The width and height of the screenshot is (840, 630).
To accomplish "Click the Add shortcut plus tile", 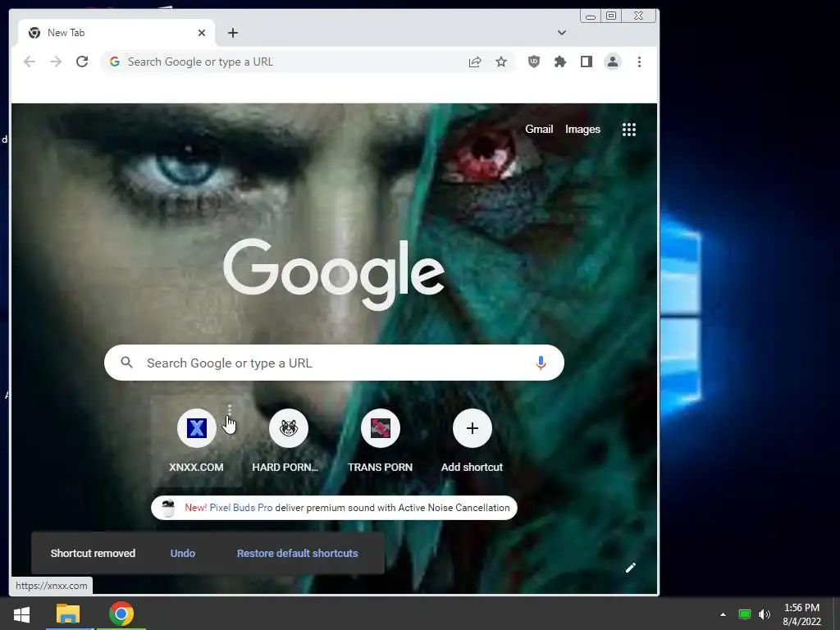I will [472, 428].
